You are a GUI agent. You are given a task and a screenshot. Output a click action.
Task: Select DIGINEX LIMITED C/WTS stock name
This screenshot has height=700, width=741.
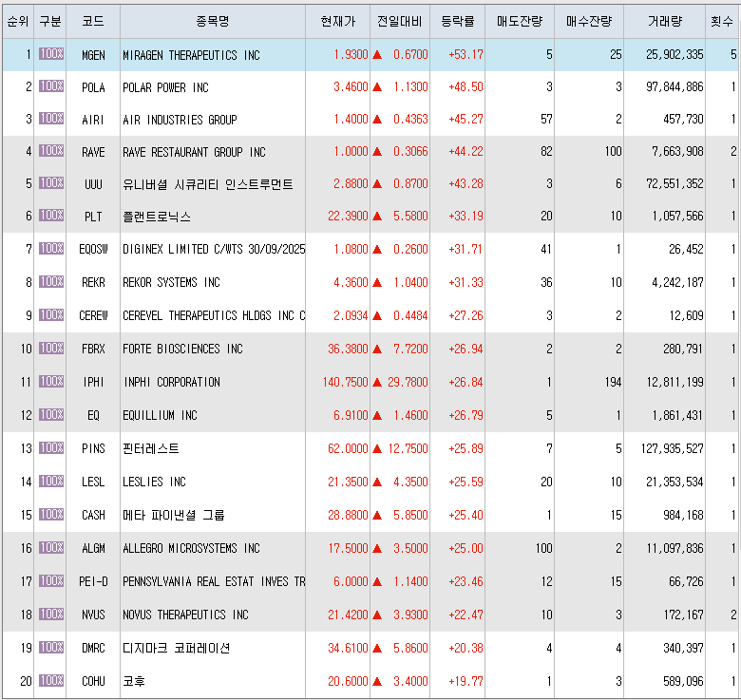pyautogui.click(x=214, y=249)
